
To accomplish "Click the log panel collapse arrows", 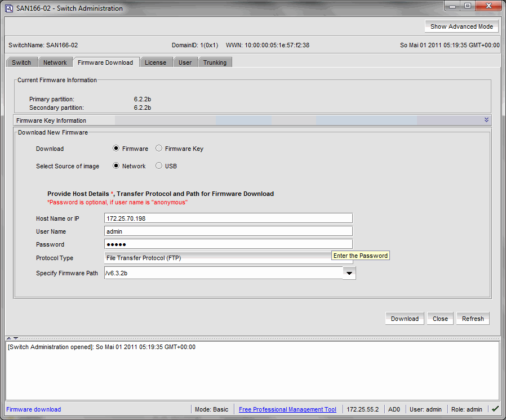I will point(12,337).
